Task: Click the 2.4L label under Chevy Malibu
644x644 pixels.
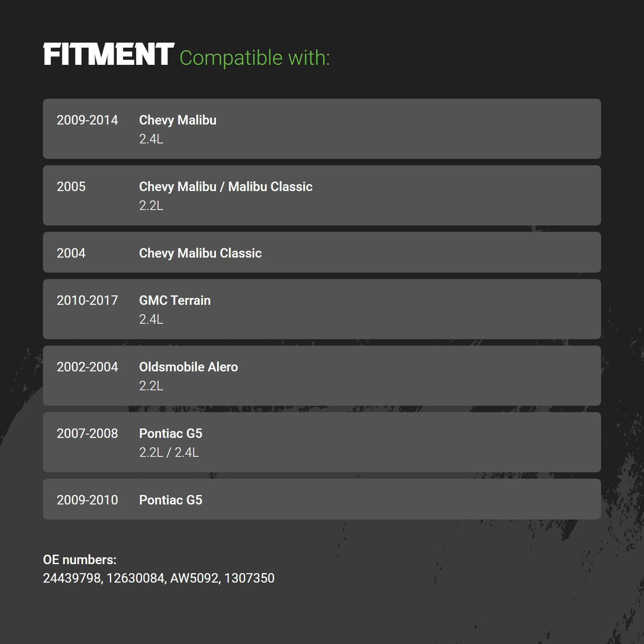Action: point(151,139)
